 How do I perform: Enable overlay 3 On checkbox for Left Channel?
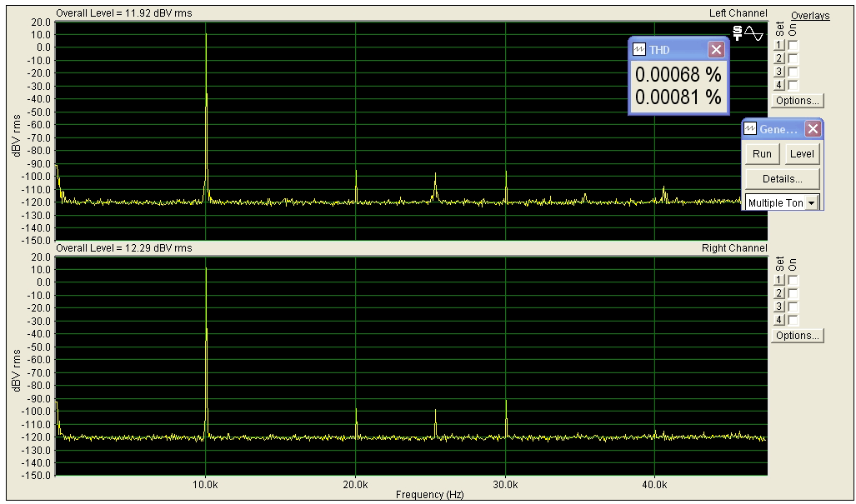793,72
